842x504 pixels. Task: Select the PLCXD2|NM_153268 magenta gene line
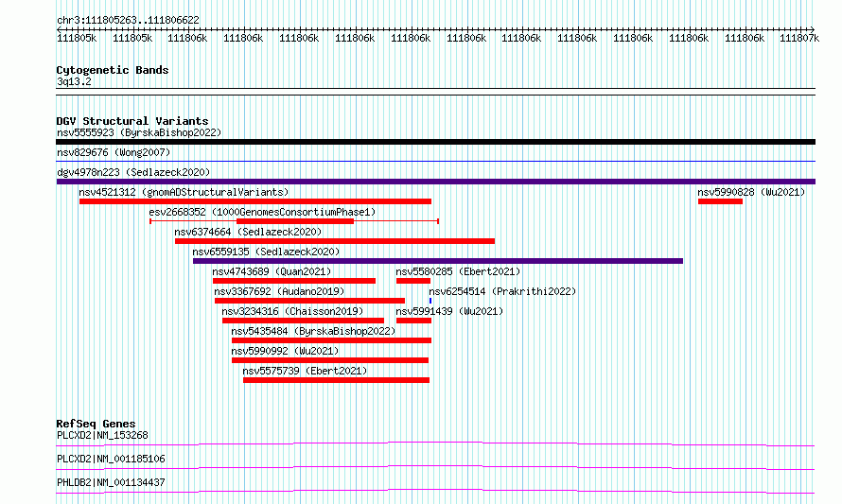pyautogui.click(x=435, y=444)
